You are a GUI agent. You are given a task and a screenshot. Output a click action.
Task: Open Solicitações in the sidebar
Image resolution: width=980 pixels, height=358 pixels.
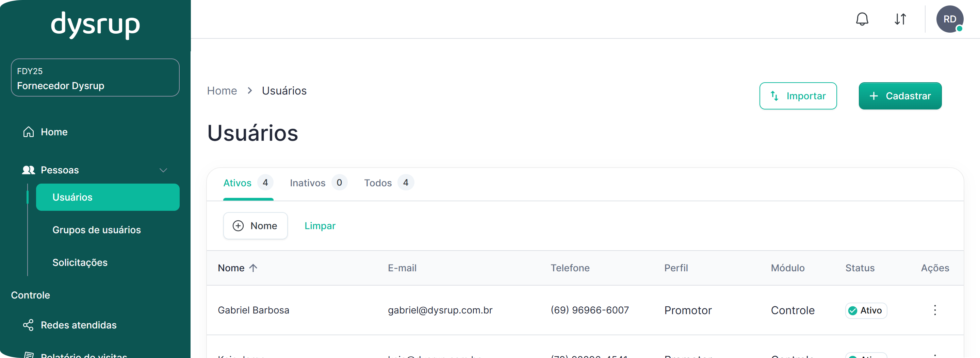coord(80,262)
